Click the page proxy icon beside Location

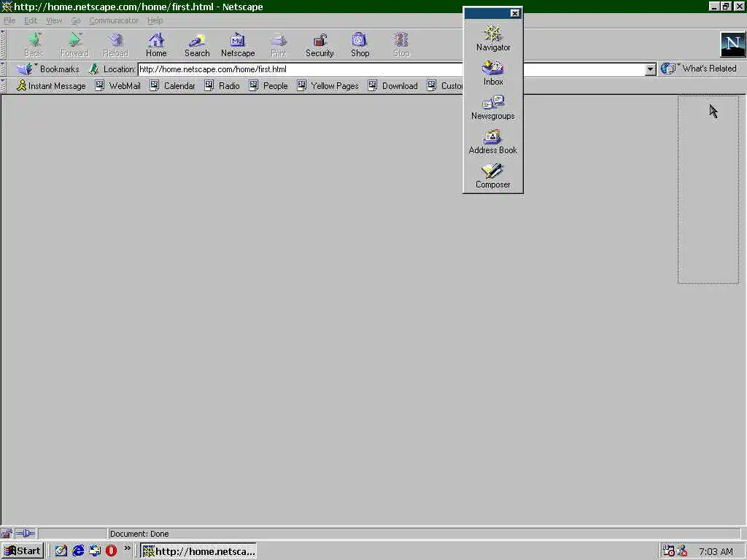[94, 69]
